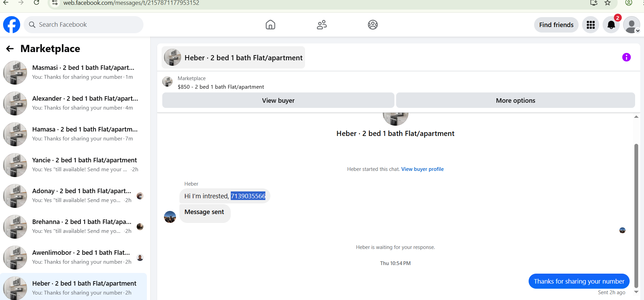The width and height of the screenshot is (644, 300).
Task: Click the chat scrollbar down arrow
Action: [636, 292]
